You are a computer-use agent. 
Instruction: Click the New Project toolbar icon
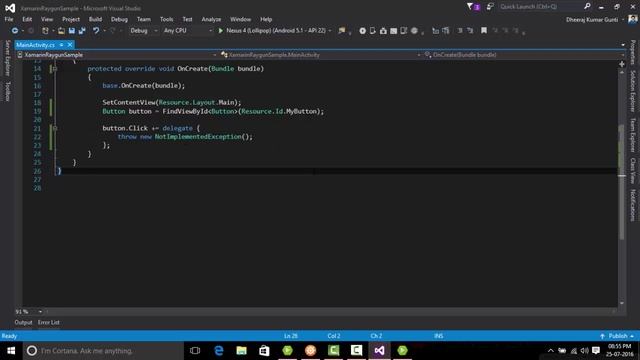click(x=45, y=31)
